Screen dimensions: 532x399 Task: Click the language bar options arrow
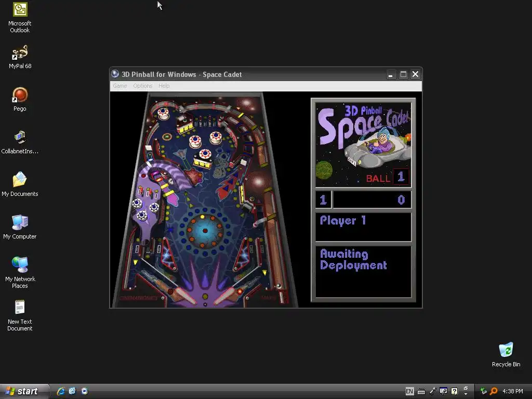coord(465,394)
